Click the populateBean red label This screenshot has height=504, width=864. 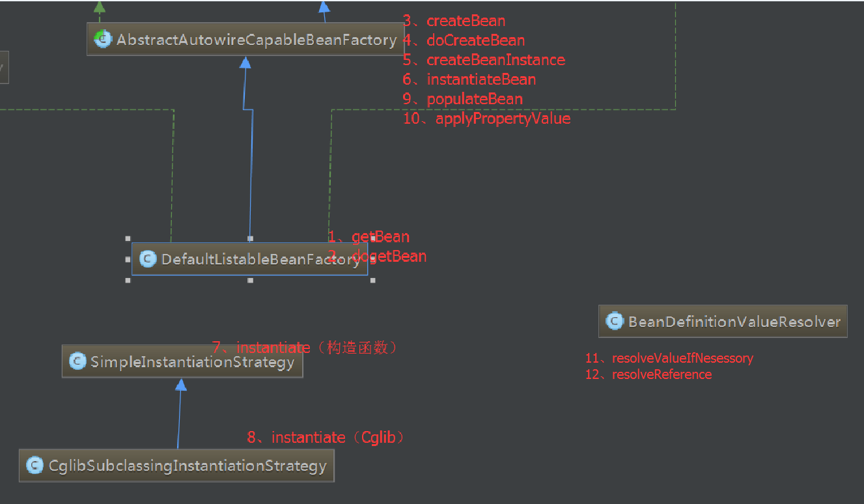click(x=474, y=99)
